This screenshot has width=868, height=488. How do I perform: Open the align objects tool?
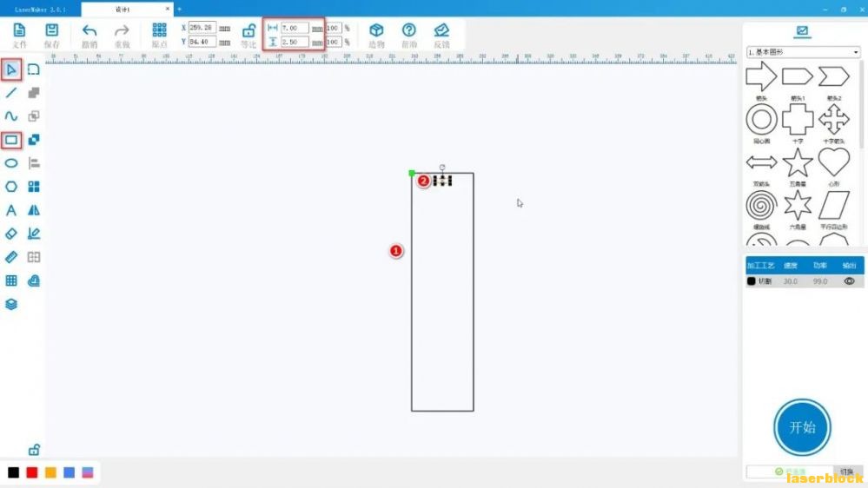(34, 163)
